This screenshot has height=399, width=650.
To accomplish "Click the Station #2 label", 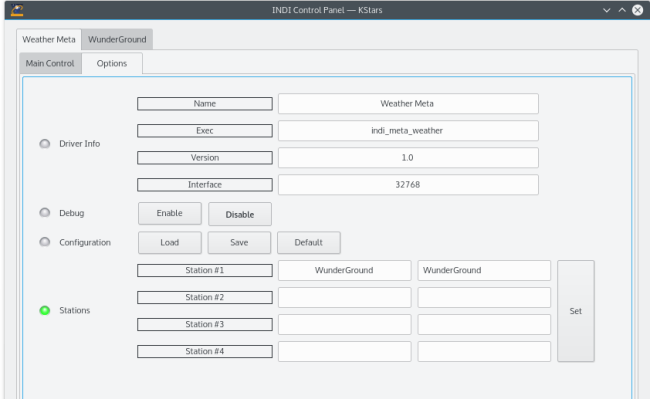I will pyautogui.click(x=205, y=297).
